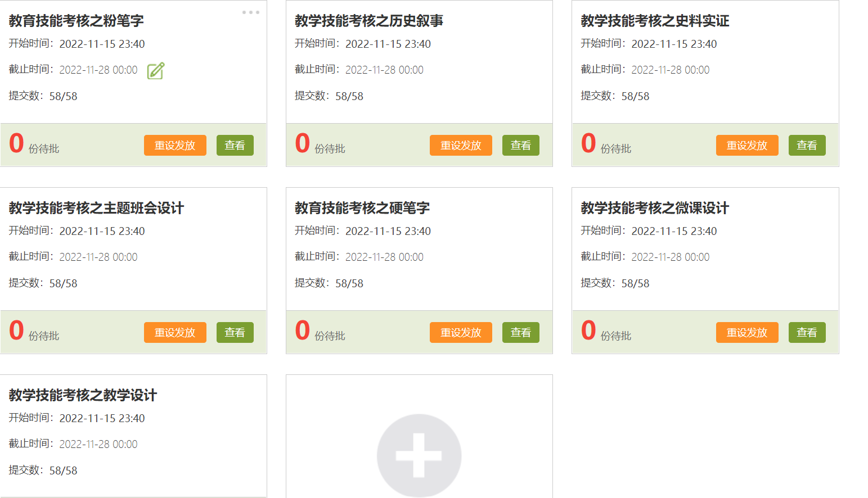Click the 教学技能考核之历史叙事 title
Viewport: 868px width, 498px height.
tap(368, 21)
